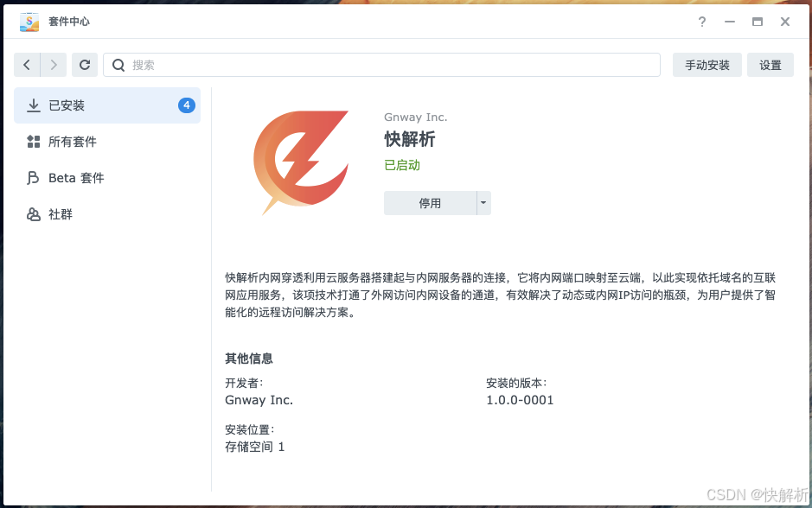Click the 所有套件 grid icon
812x508 pixels.
point(33,141)
